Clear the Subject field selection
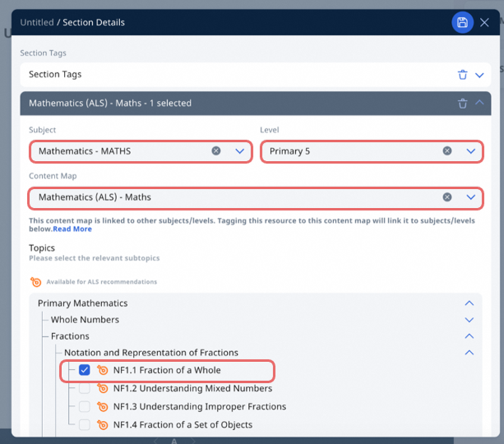This screenshot has width=504, height=444. 216,151
